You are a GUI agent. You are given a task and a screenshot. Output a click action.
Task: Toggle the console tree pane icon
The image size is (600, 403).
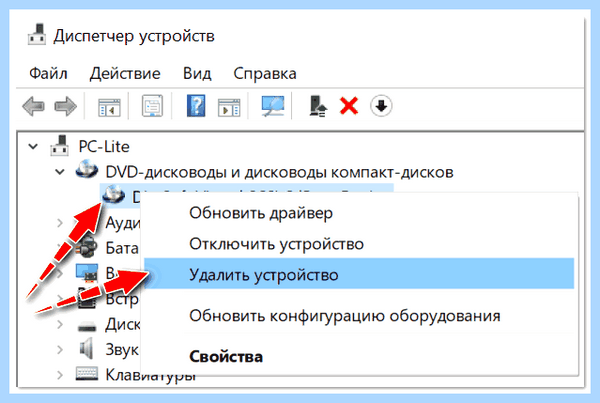click(x=109, y=107)
